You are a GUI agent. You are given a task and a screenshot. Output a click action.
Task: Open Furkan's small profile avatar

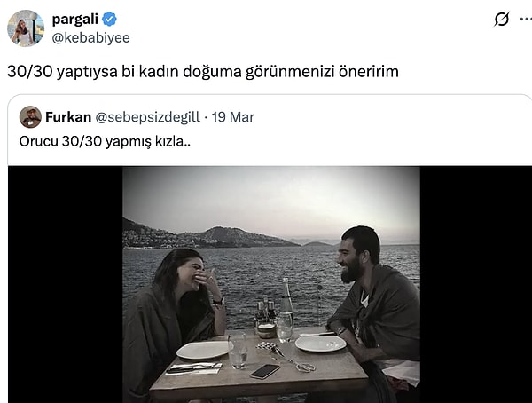[30, 117]
